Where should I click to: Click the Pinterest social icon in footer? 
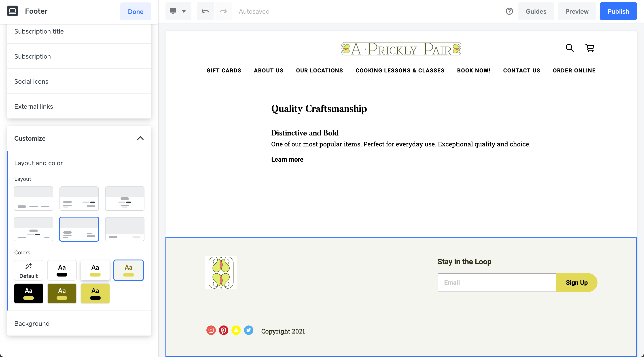[224, 330]
